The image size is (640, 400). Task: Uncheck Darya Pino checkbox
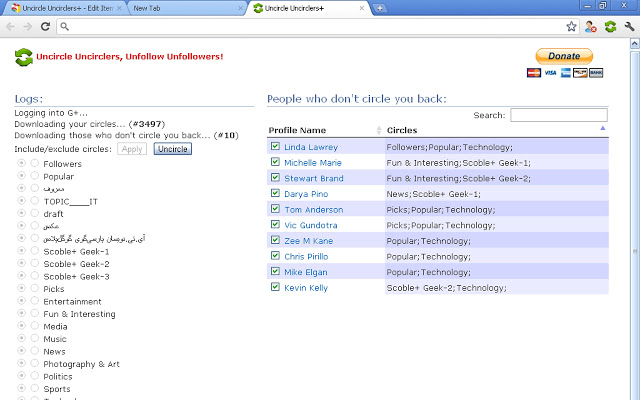tap(276, 193)
